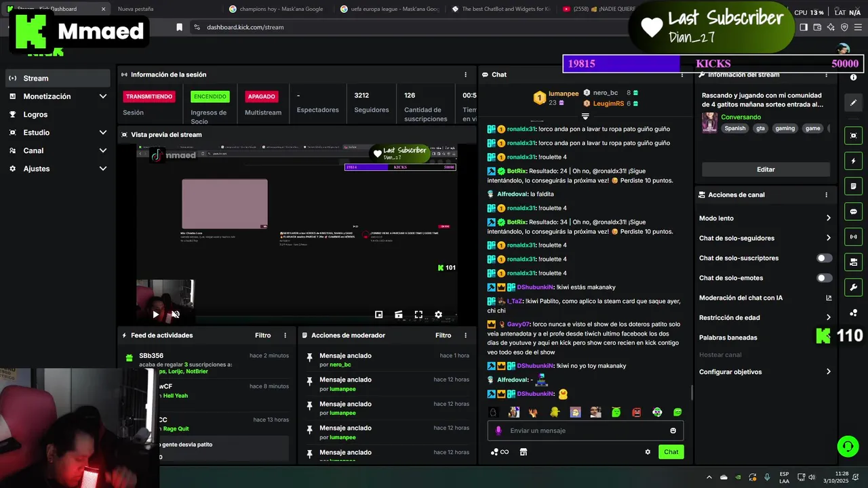Click the cast icon in preview controls

pos(399,314)
